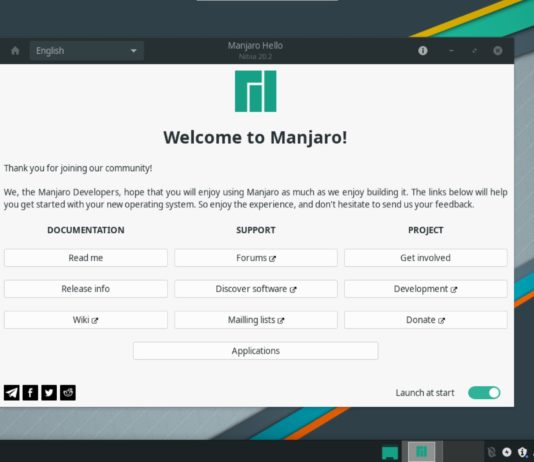The image size is (534, 462).
Task: Turn off the Launch at start switch
Action: point(484,393)
